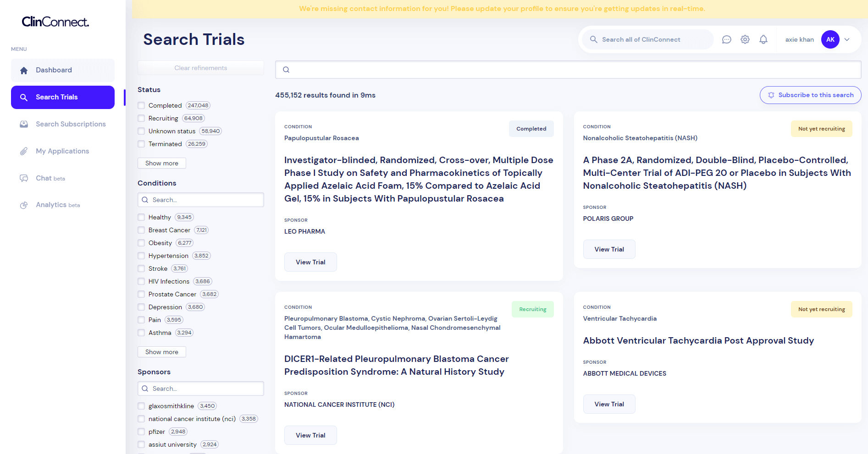
Task: Show more Status filter options
Action: point(161,163)
